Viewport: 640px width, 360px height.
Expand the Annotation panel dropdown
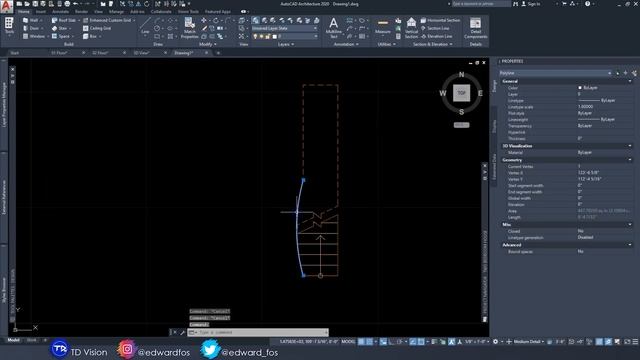pos(346,44)
